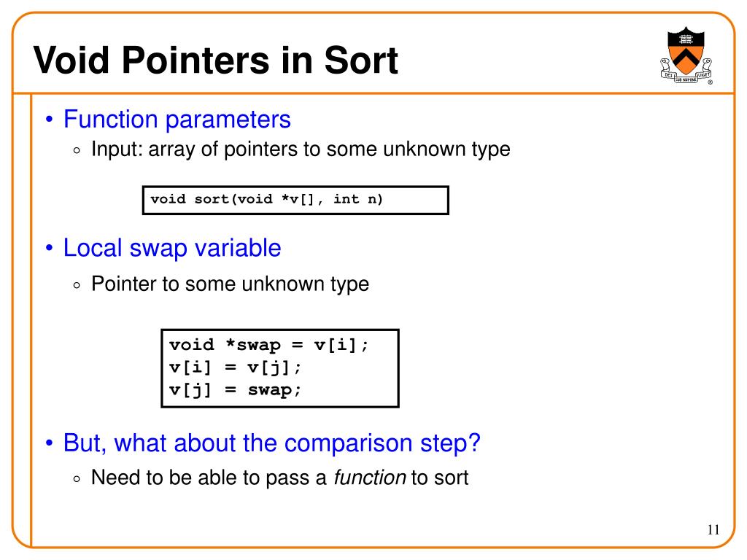Click the slide number 11
Image resolution: width=747 pixels, height=560 pixels.
coord(713,529)
